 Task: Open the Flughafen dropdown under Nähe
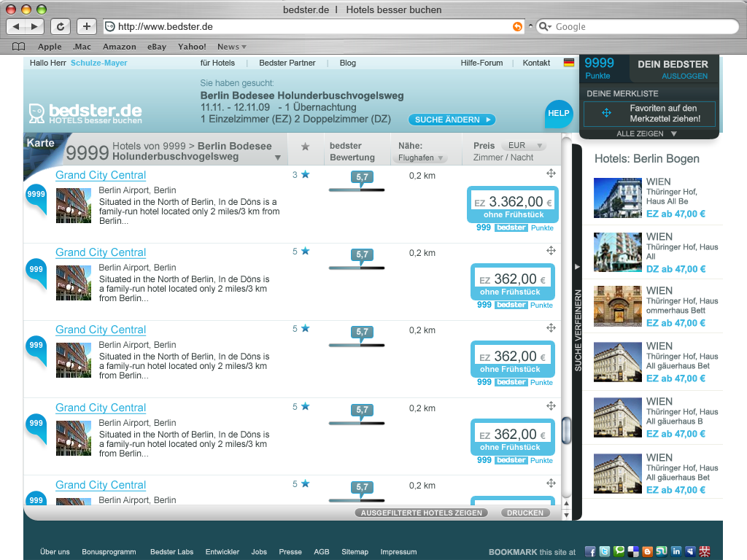point(422,156)
